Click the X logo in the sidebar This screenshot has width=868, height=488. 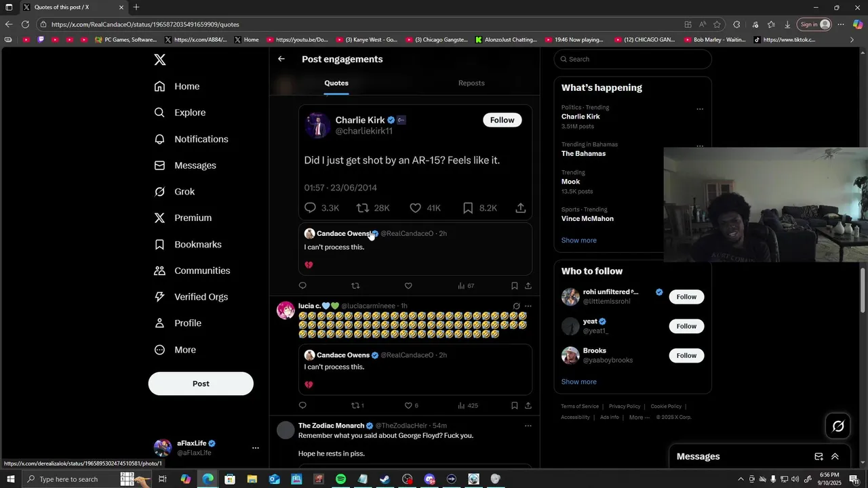tap(160, 60)
